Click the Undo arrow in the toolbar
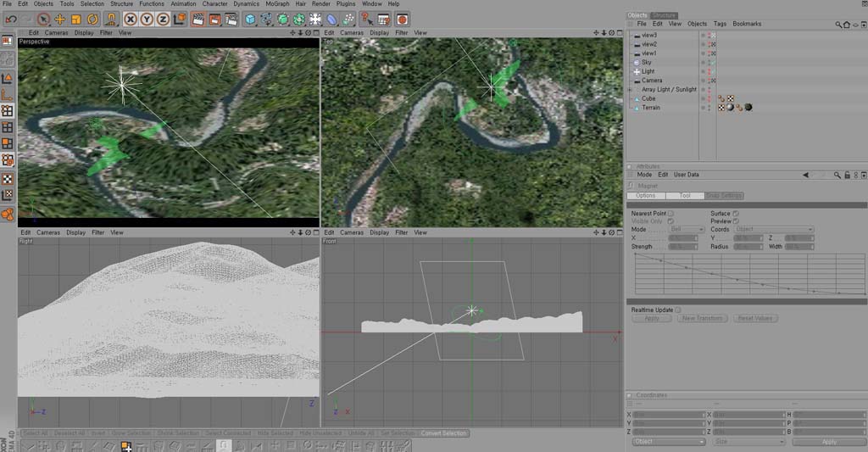 coord(10,20)
